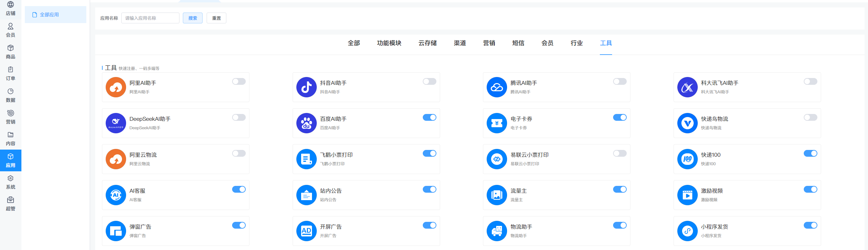
Task: Click the AI客服 icon
Action: click(116, 195)
